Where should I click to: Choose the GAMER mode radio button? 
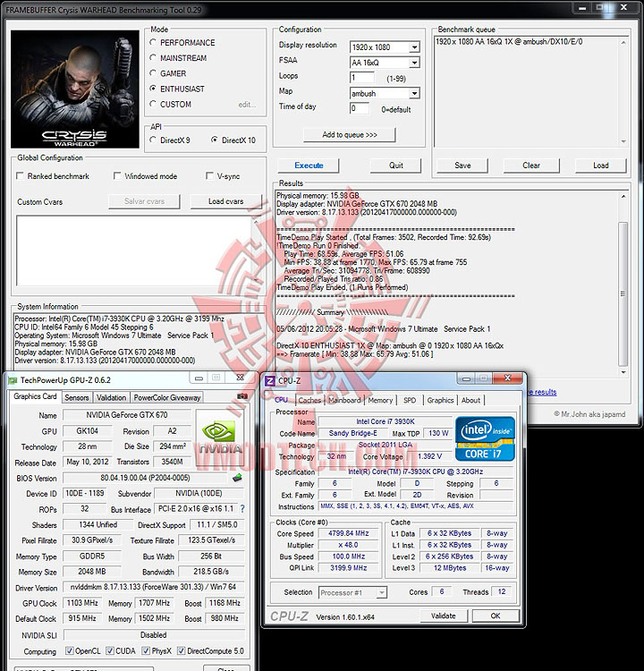tap(153, 73)
